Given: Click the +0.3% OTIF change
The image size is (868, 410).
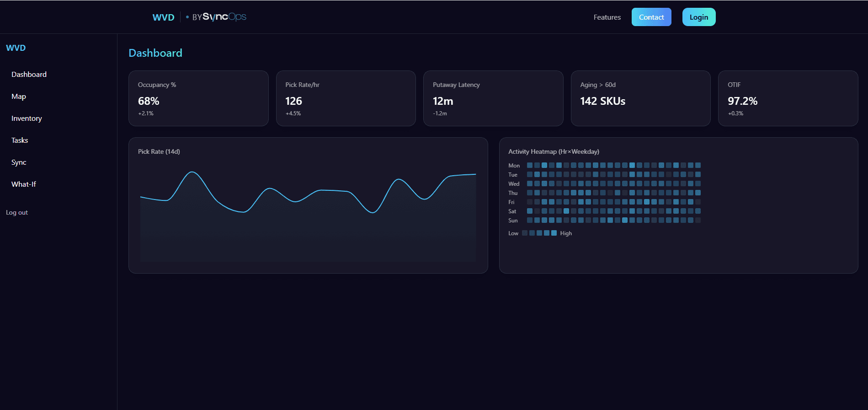Looking at the screenshot, I should (735, 113).
